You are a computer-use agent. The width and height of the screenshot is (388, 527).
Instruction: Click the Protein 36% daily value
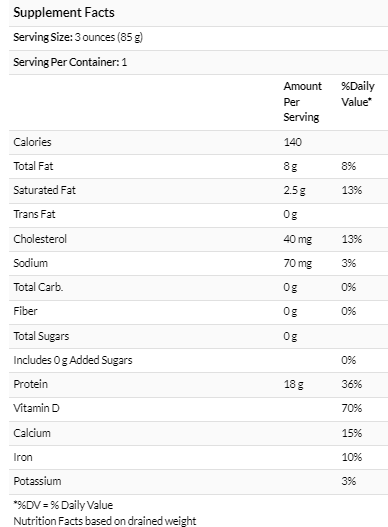point(352,384)
